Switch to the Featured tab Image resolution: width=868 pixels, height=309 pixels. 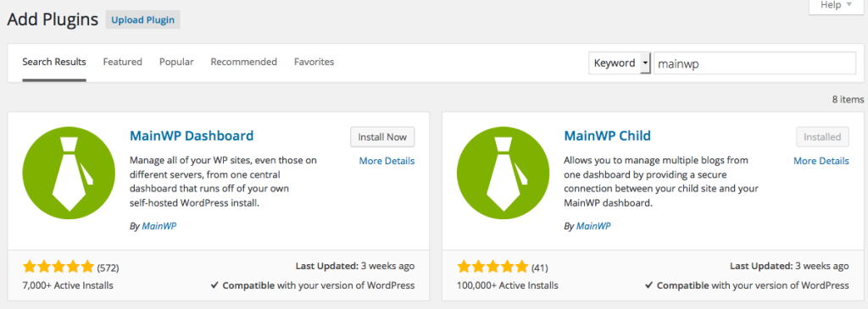(x=122, y=62)
